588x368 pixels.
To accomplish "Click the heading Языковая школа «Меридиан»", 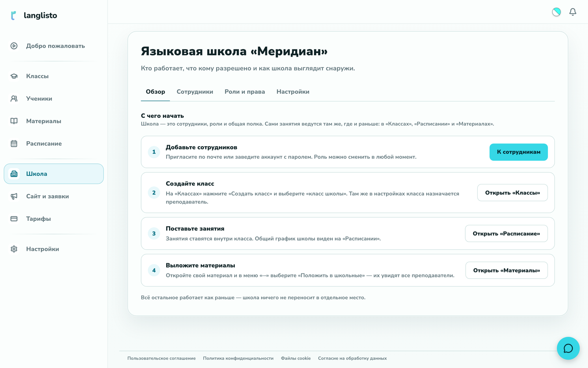I will pos(234,51).
